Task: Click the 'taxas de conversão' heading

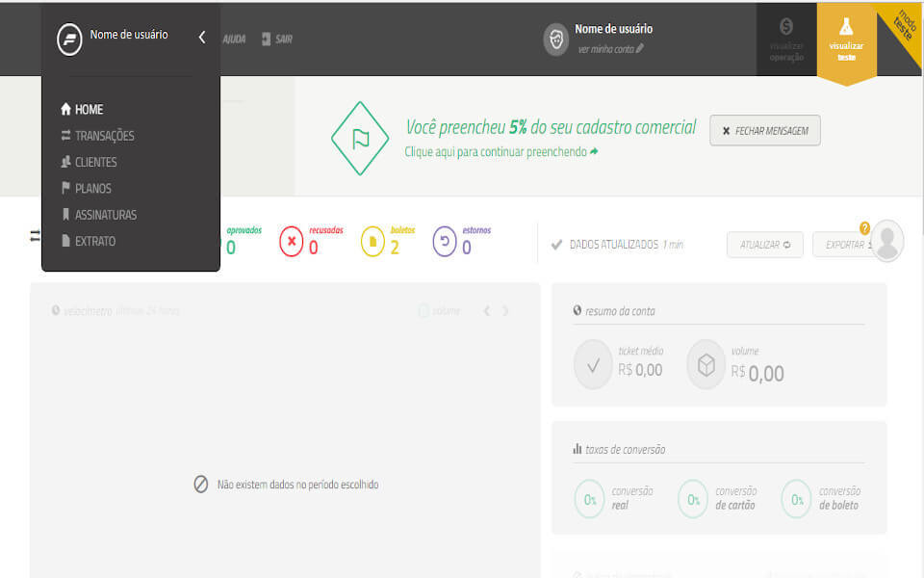Action: pos(626,450)
